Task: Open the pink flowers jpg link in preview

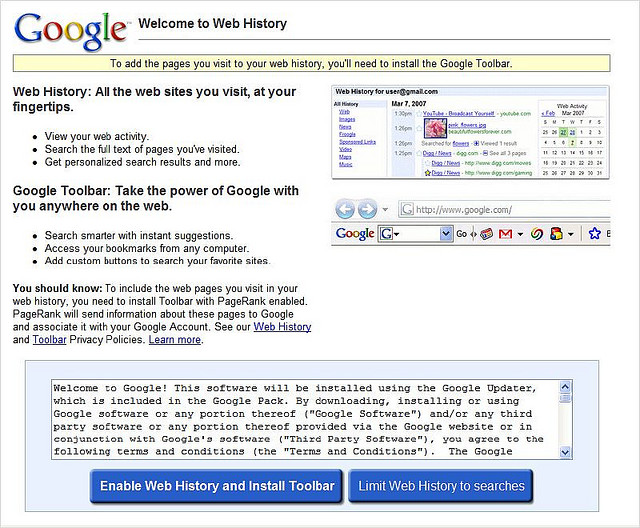Action: [467, 125]
